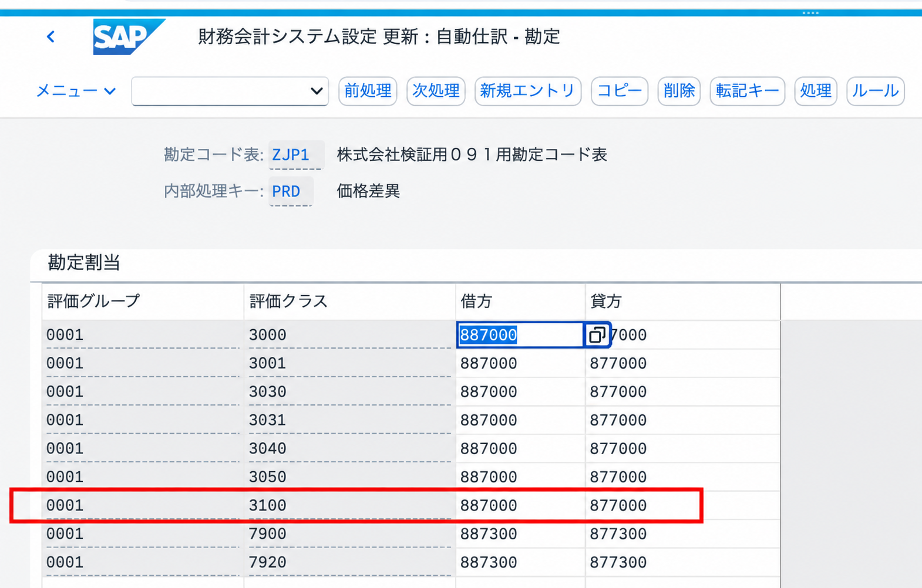The image size is (922, 588).
Task: Click the 処理 toolbar button
Action: click(816, 91)
